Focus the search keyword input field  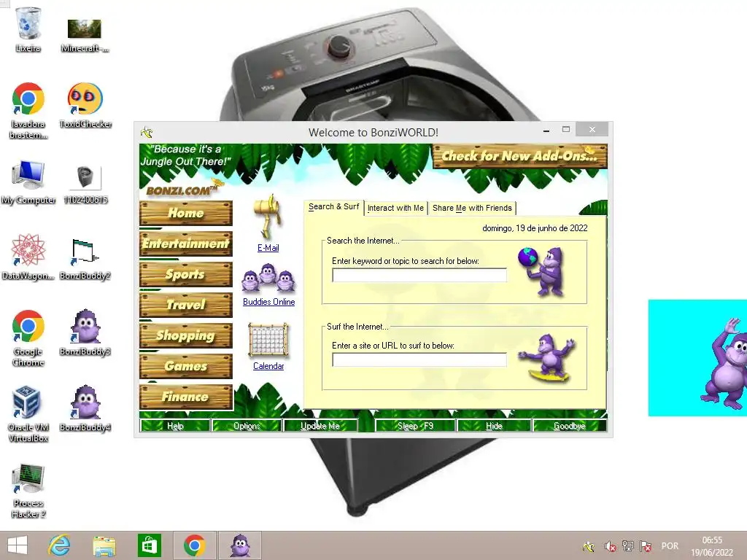point(419,275)
